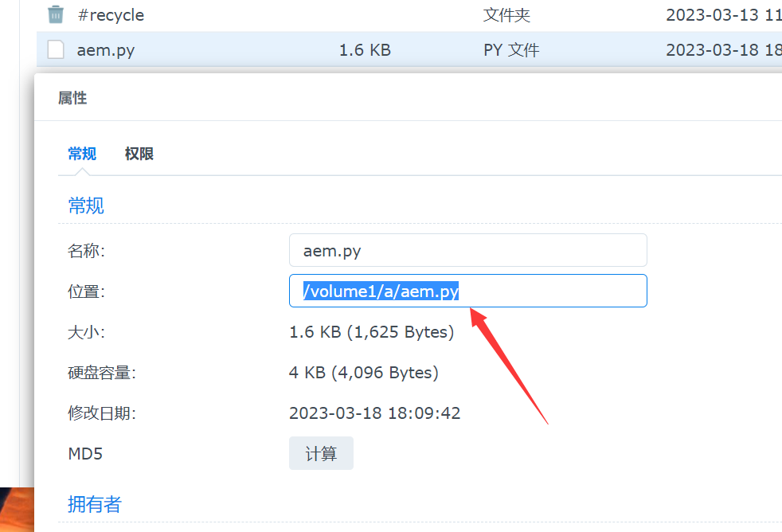The height and width of the screenshot is (532, 782).
Task: Select the #recycle folder name
Action: click(x=110, y=15)
